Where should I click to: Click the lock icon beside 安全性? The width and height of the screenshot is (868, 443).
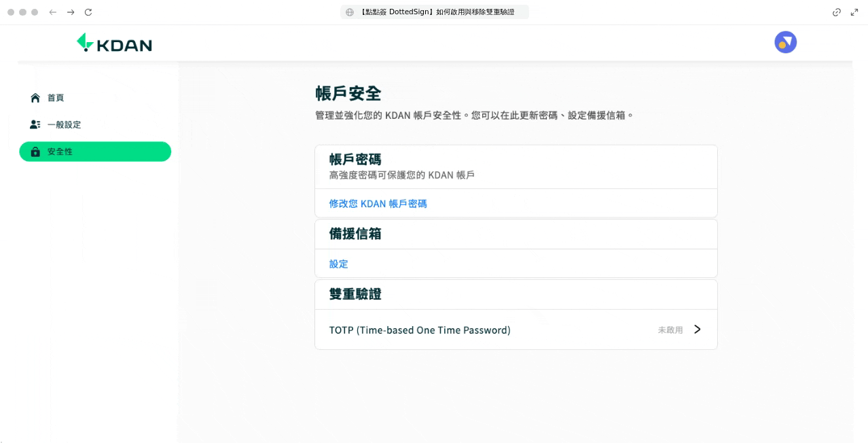point(35,152)
